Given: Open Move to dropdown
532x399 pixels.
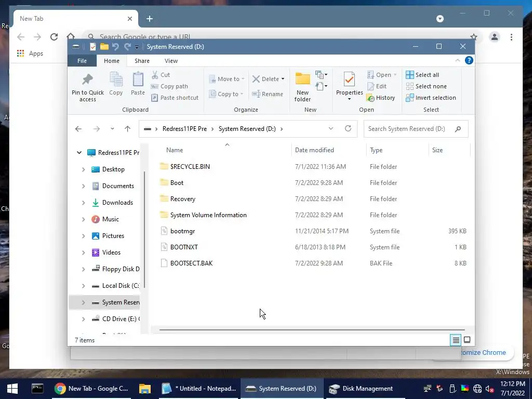Looking at the screenshot, I should click(227, 79).
